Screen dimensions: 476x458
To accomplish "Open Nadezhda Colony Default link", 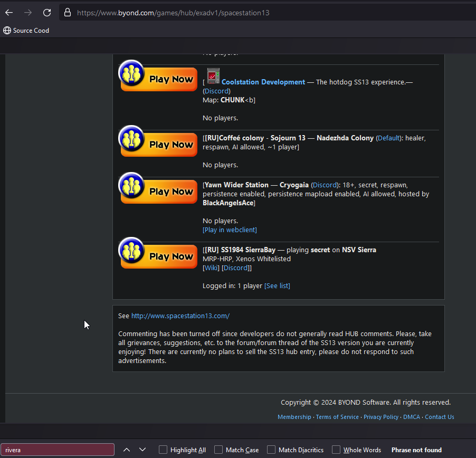I will pos(388,138).
